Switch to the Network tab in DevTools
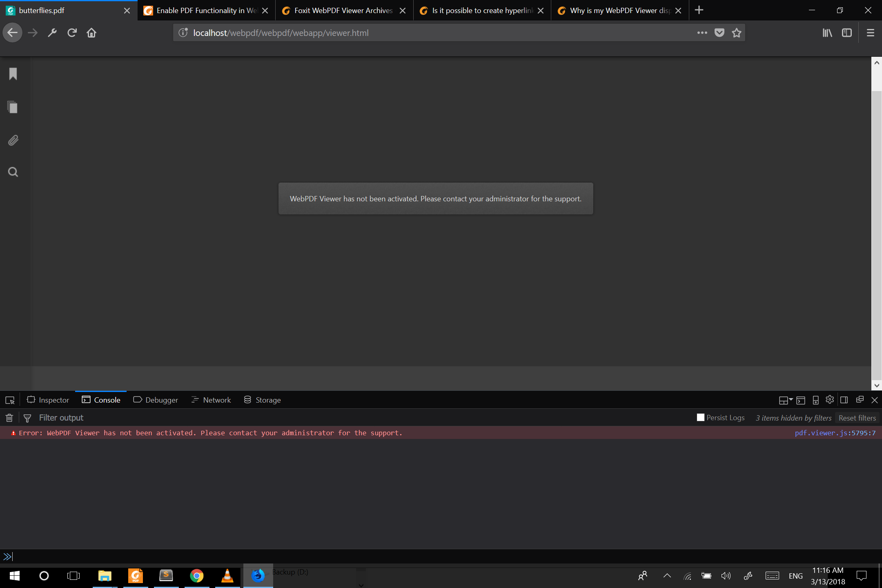 [216, 400]
